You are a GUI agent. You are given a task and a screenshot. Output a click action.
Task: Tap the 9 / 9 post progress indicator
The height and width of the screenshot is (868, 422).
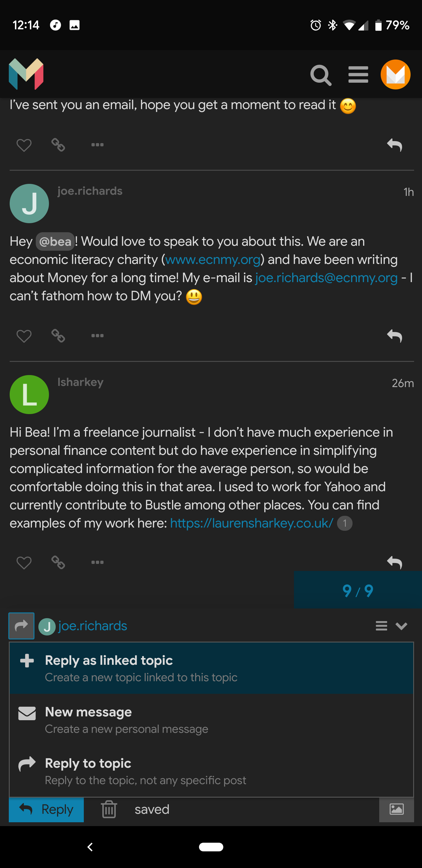click(358, 590)
